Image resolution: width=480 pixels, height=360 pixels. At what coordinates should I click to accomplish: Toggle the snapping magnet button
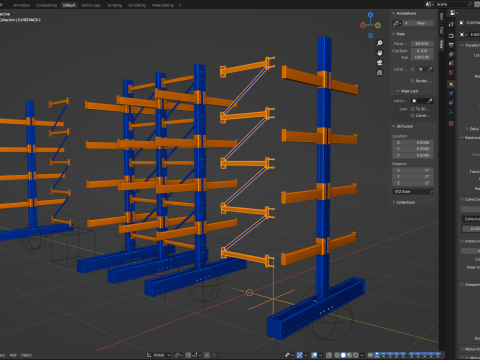point(188,355)
